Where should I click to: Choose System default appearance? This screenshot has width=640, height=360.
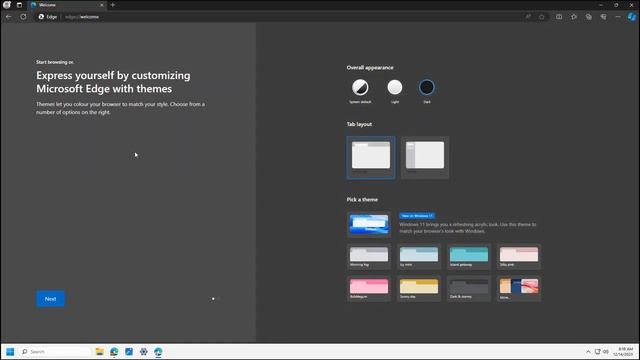coord(360,87)
